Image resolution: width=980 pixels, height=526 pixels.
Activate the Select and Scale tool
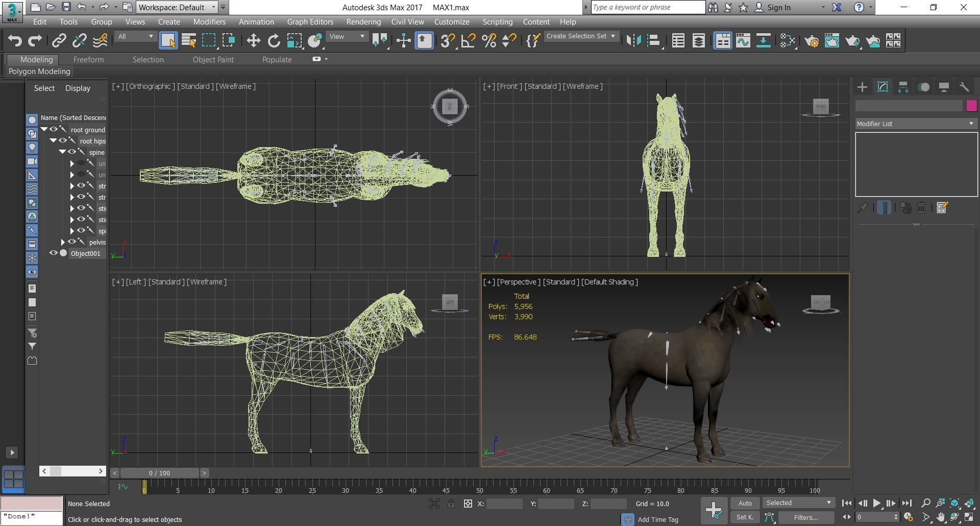pos(294,40)
